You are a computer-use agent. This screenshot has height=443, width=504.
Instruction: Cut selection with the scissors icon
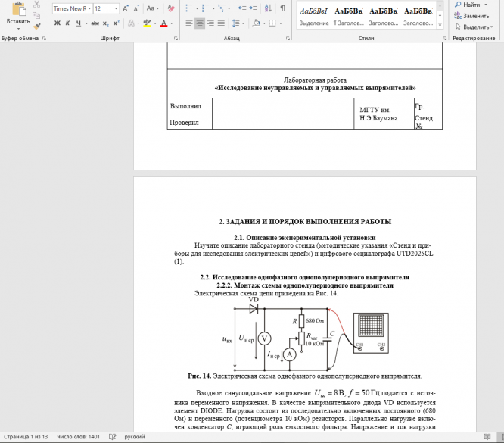tap(36, 5)
